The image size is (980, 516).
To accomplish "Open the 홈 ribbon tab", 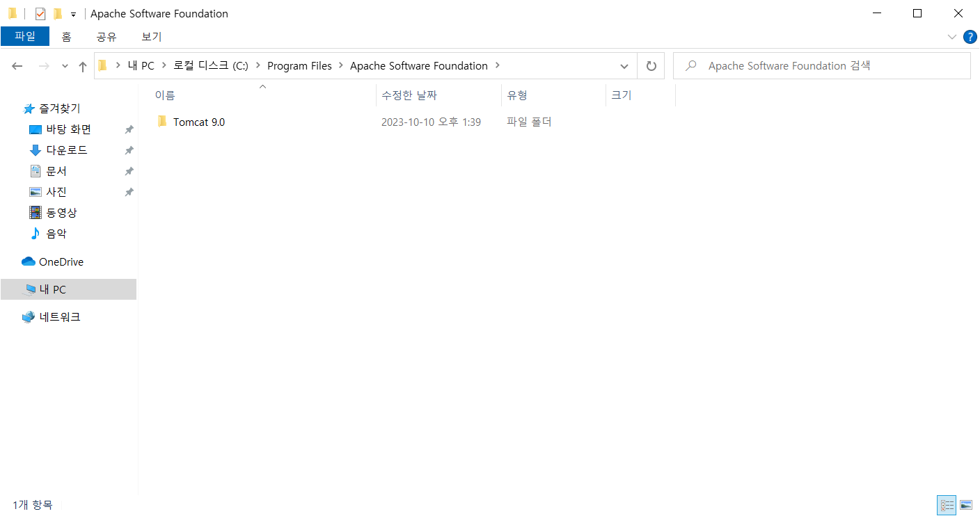I will point(66,37).
